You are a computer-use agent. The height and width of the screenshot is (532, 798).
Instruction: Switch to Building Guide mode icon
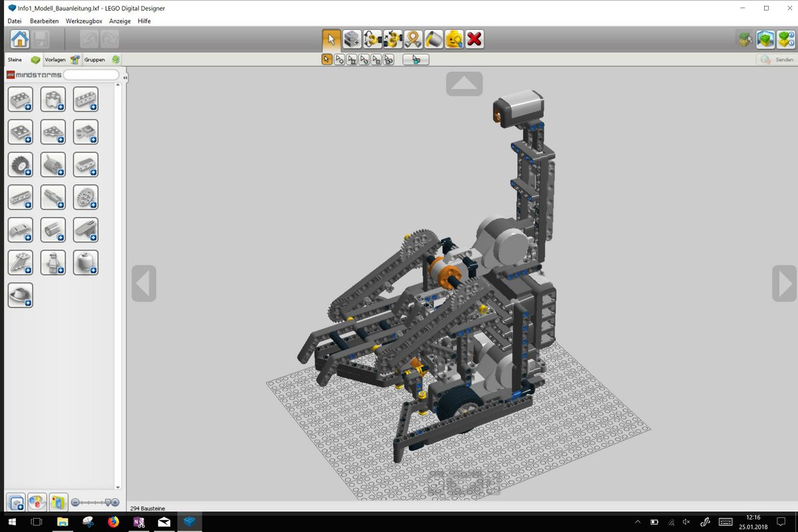785,39
